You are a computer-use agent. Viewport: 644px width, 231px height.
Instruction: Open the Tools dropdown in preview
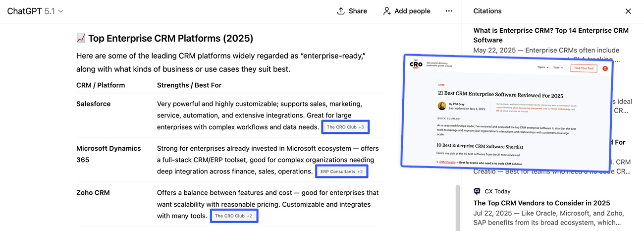click(558, 67)
